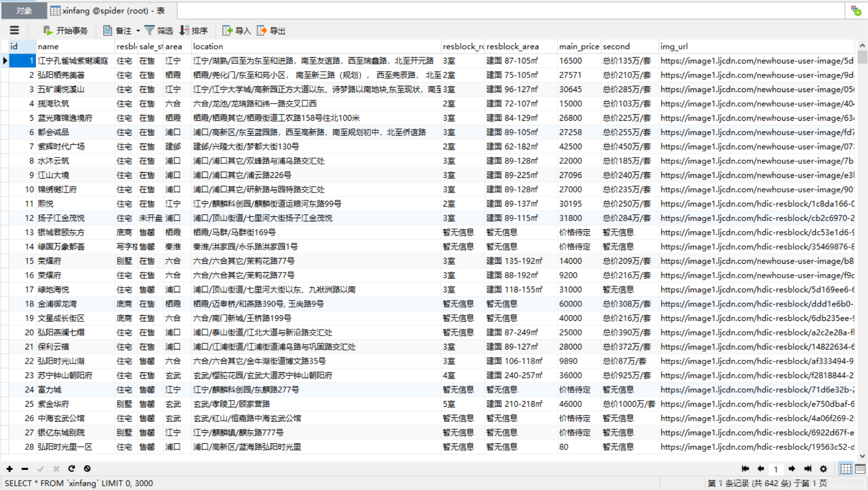This screenshot has width=868, height=490.
Task: Switch to the Objects (对象) tab
Action: pos(23,10)
